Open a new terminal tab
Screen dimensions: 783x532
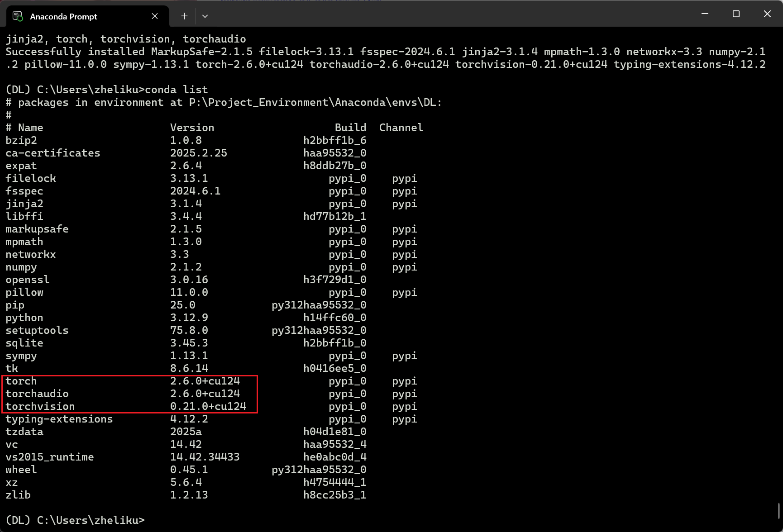pyautogui.click(x=184, y=16)
